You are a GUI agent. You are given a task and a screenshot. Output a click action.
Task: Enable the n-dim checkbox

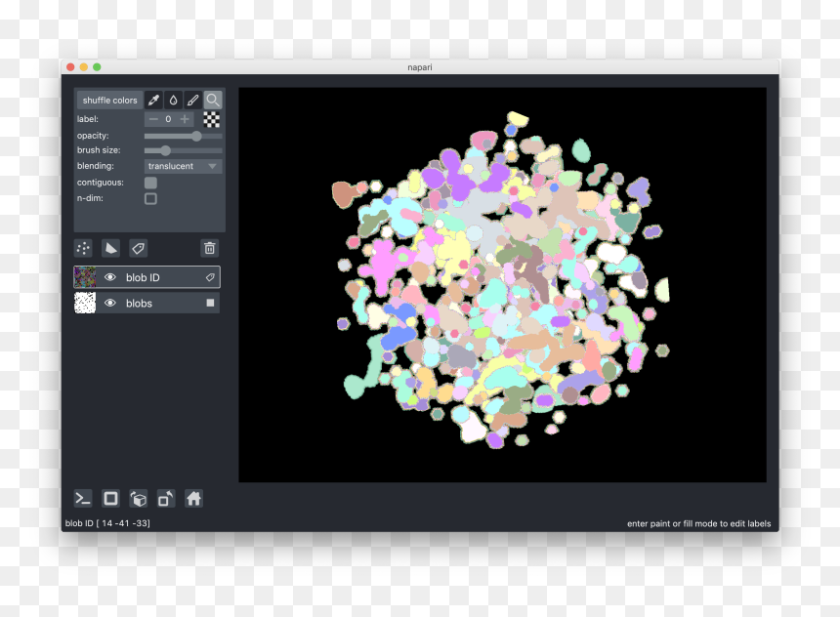(150, 199)
